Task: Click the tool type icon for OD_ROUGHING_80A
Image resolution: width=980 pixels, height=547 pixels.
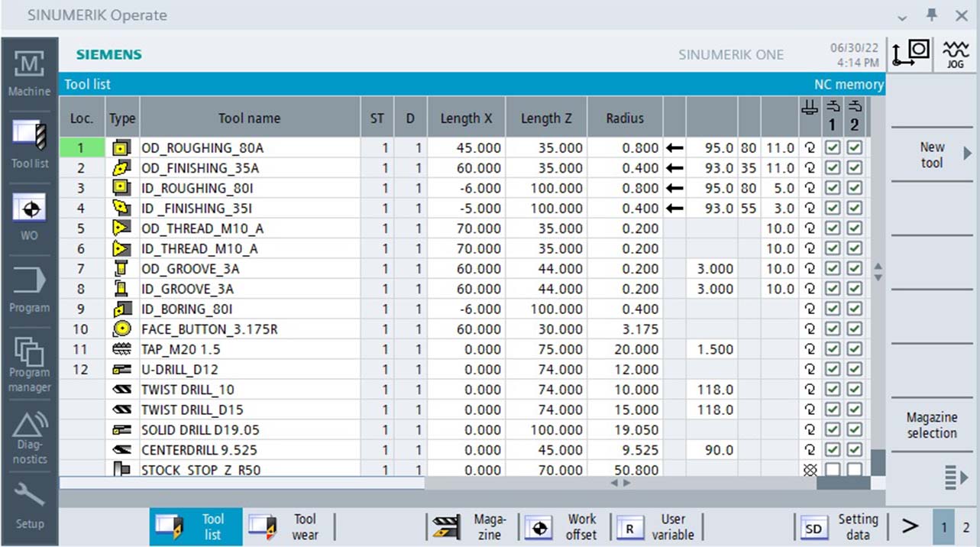Action: pyautogui.click(x=121, y=148)
